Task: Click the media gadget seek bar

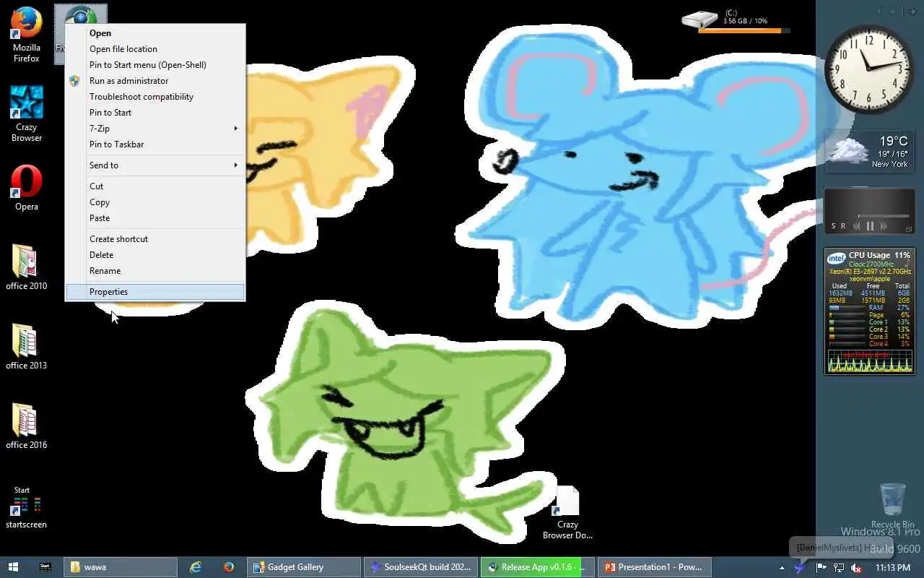Action: click(x=883, y=216)
